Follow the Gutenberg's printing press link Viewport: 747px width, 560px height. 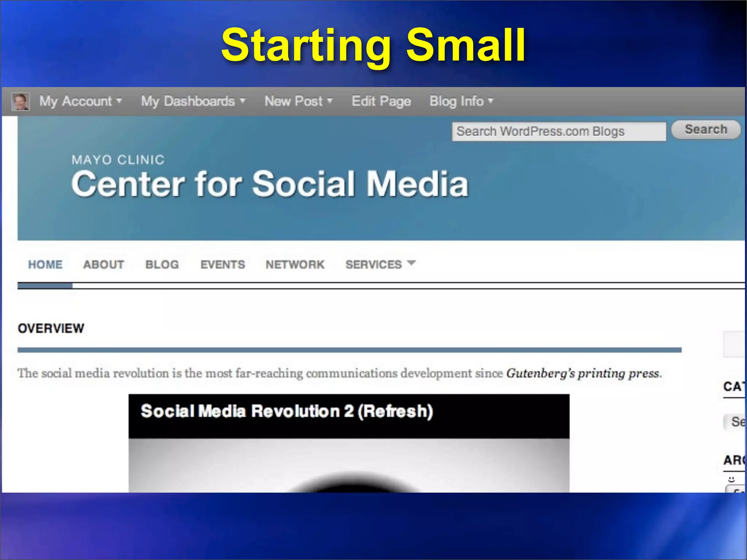[583, 373]
